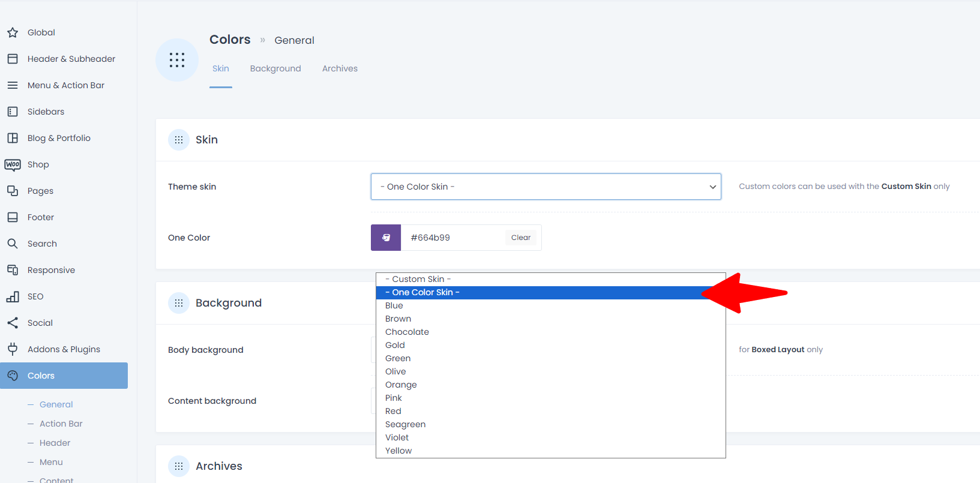Choose the Blue skin option

[x=550, y=305]
